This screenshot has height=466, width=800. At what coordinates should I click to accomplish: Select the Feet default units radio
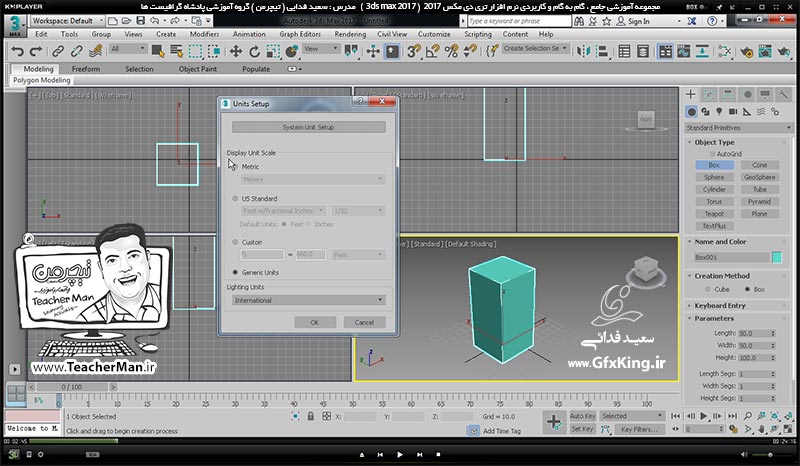pos(284,224)
